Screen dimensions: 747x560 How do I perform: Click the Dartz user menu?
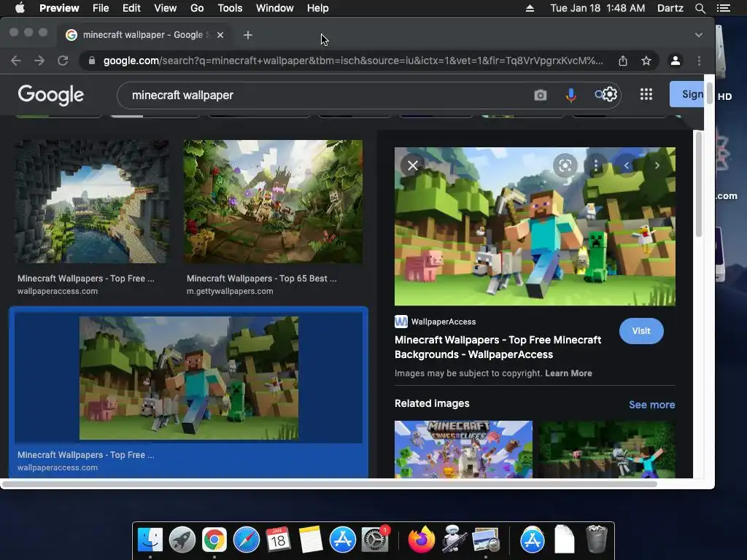(670, 8)
